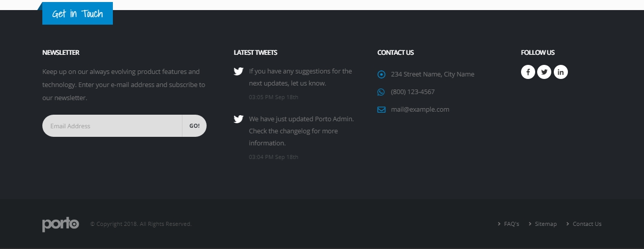
Task: Open the 03:05 PM Sep 18th tweet timestamp
Action: click(274, 97)
